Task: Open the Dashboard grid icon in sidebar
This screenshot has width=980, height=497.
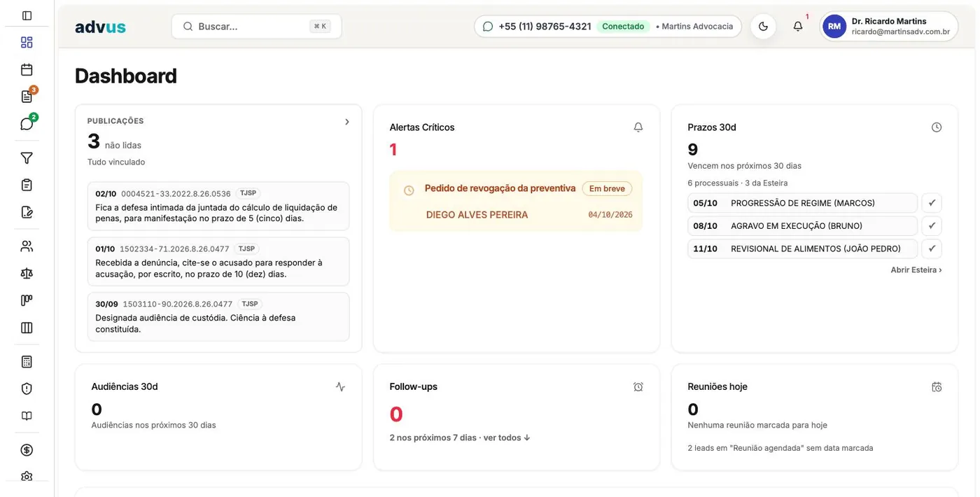Action: [x=27, y=42]
